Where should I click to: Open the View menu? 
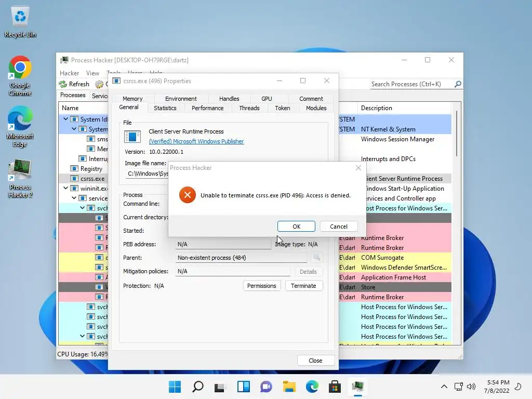click(x=92, y=73)
